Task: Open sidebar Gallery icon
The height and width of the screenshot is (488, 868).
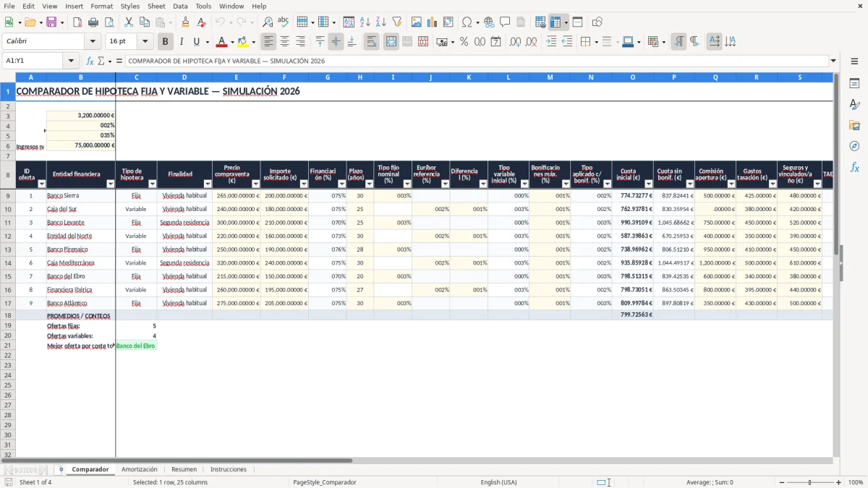Action: tap(854, 125)
